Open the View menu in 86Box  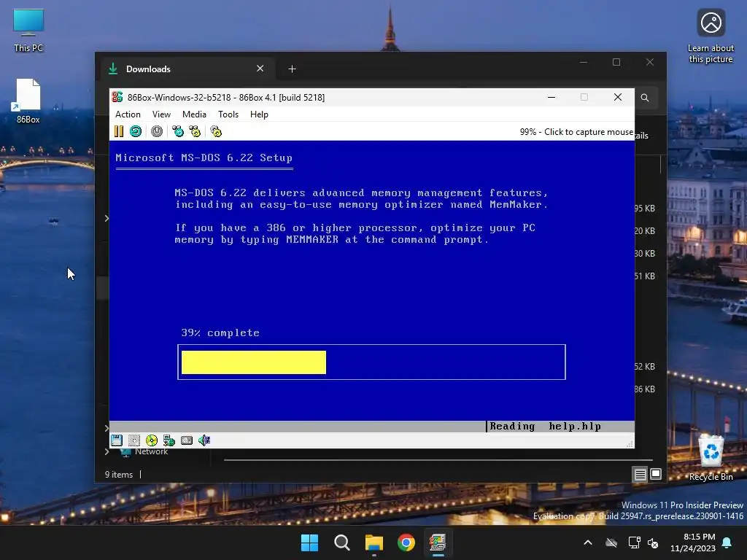tap(161, 114)
